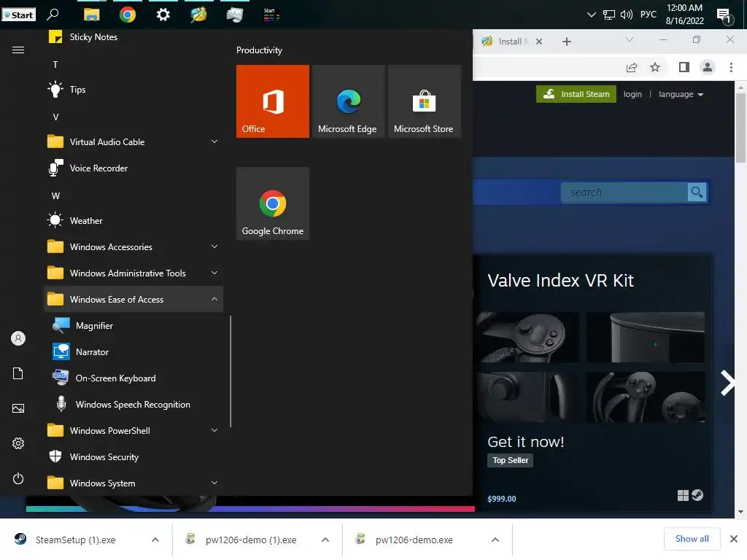This screenshot has width=747, height=560.
Task: Open the Weather app
Action: (133, 220)
